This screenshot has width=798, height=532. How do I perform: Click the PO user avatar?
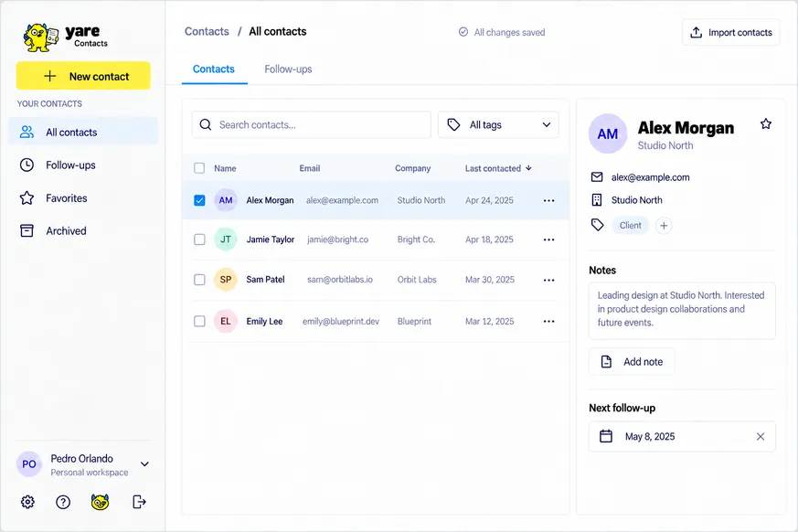pos(29,463)
